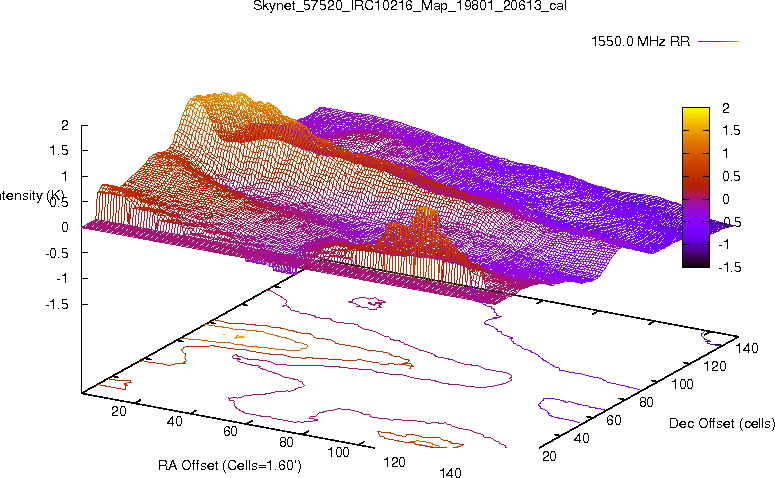
Task: Click RA Offset axis tick label 100
Action: pos(339,452)
